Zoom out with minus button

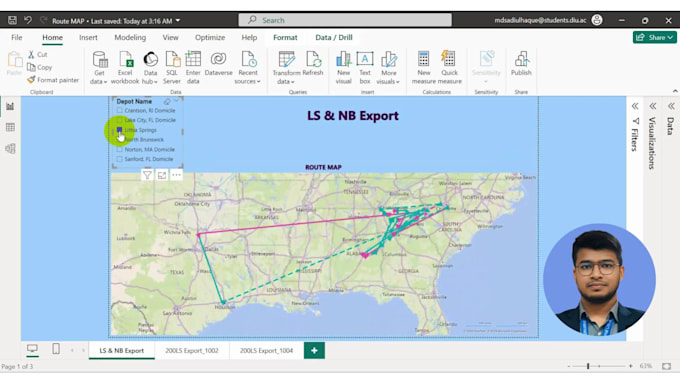pos(569,366)
